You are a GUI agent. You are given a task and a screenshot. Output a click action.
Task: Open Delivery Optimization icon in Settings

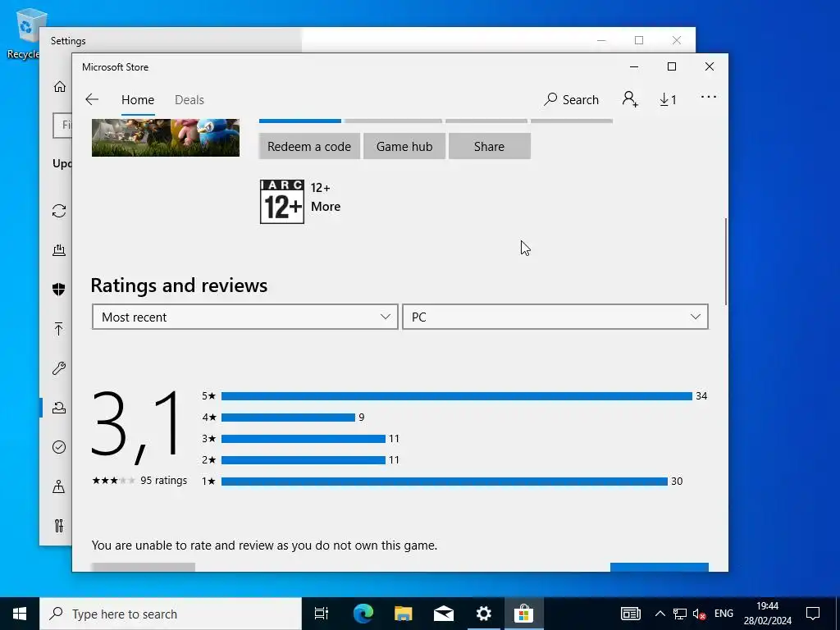click(x=59, y=250)
